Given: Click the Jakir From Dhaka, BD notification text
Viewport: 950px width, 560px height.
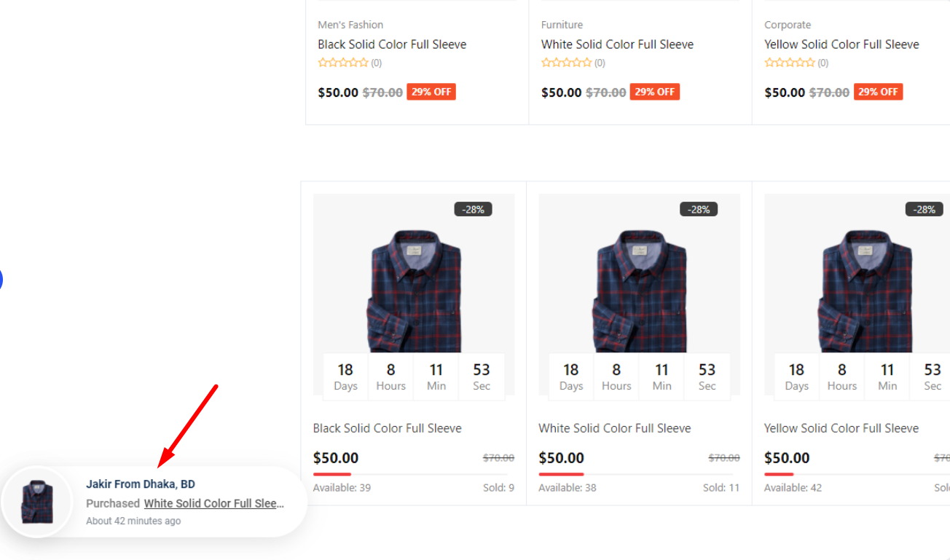Looking at the screenshot, I should pos(141,484).
